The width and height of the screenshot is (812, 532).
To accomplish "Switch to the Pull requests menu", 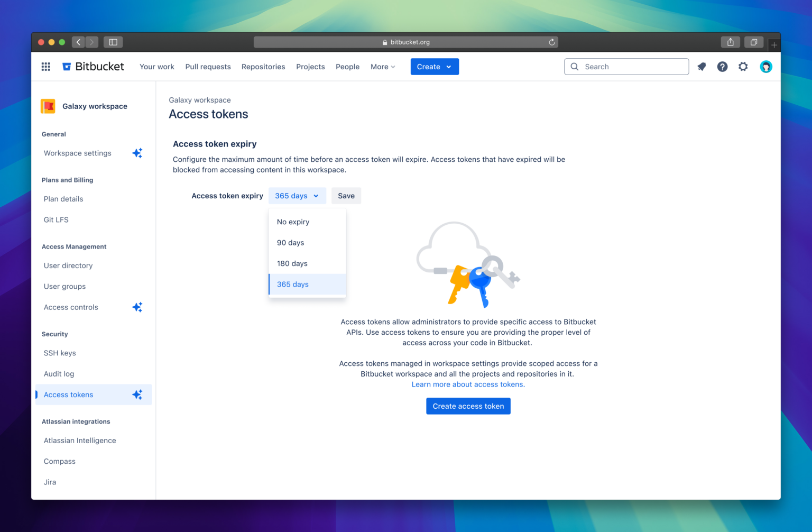I will click(x=208, y=67).
